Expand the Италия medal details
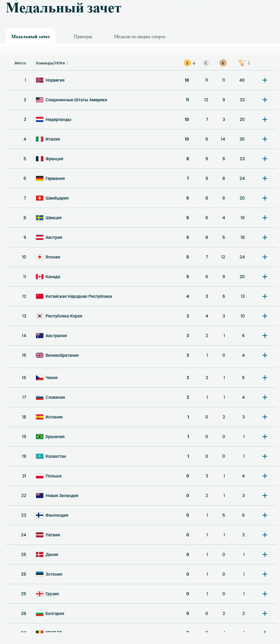Viewport: 280px width, 644px height. (265, 139)
